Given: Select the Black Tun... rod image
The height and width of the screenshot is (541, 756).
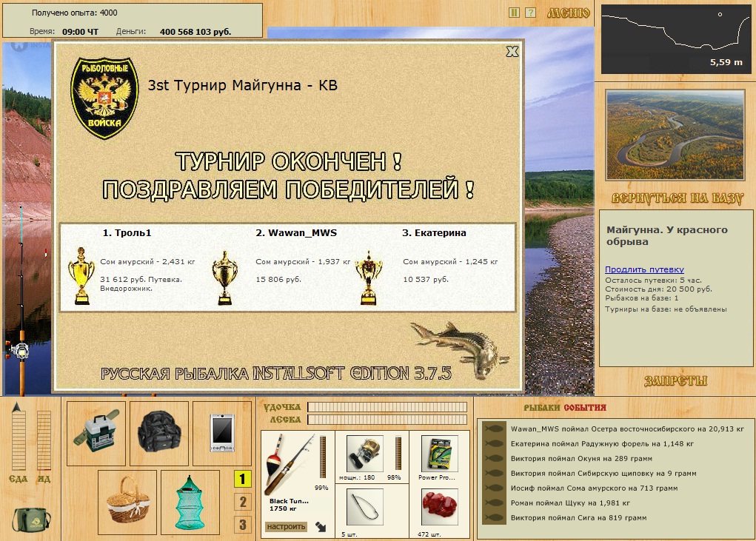Looking at the screenshot, I should (290, 464).
